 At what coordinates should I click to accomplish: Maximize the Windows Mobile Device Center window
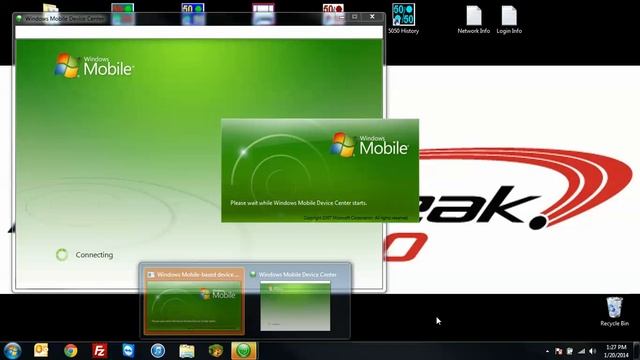click(355, 17)
